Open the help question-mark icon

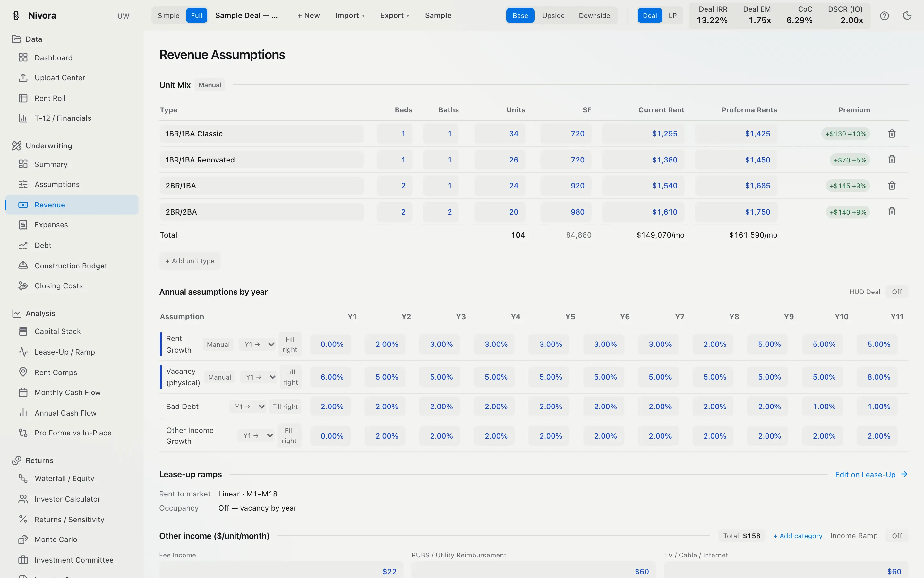pos(884,16)
